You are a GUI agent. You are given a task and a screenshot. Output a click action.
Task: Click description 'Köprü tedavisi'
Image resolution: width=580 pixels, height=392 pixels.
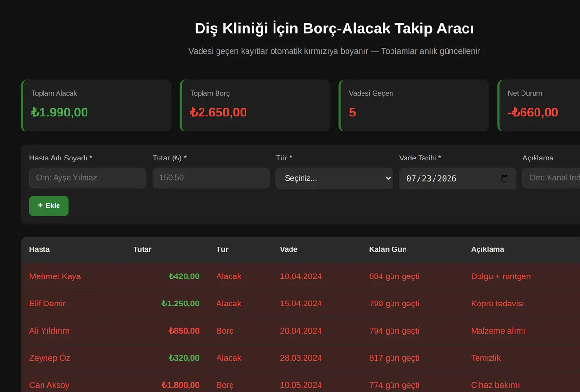(497, 304)
